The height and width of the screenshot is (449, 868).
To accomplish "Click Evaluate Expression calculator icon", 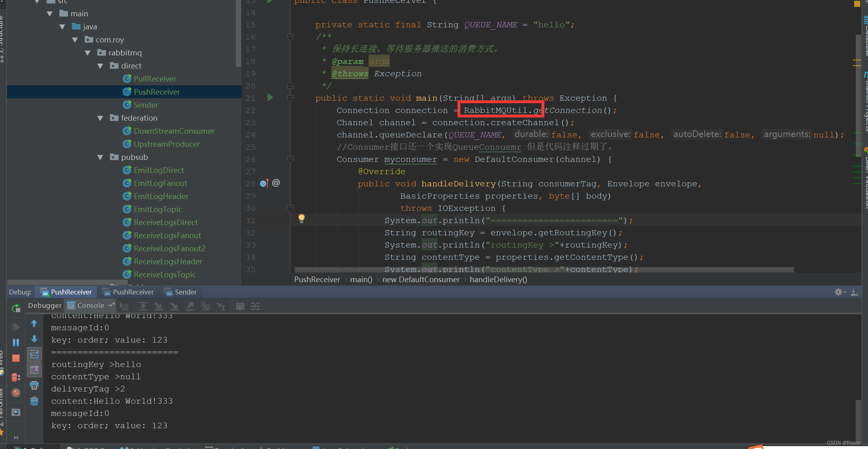I will point(240,306).
